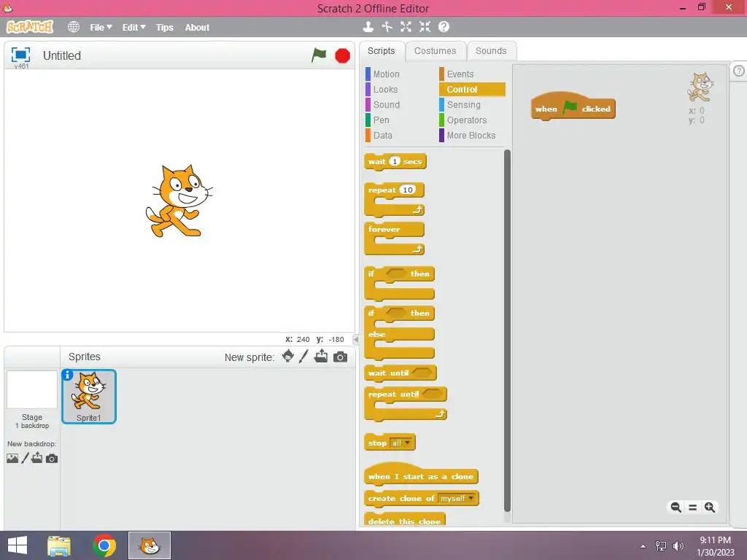
Task: Select the Sensing block category
Action: point(463,105)
